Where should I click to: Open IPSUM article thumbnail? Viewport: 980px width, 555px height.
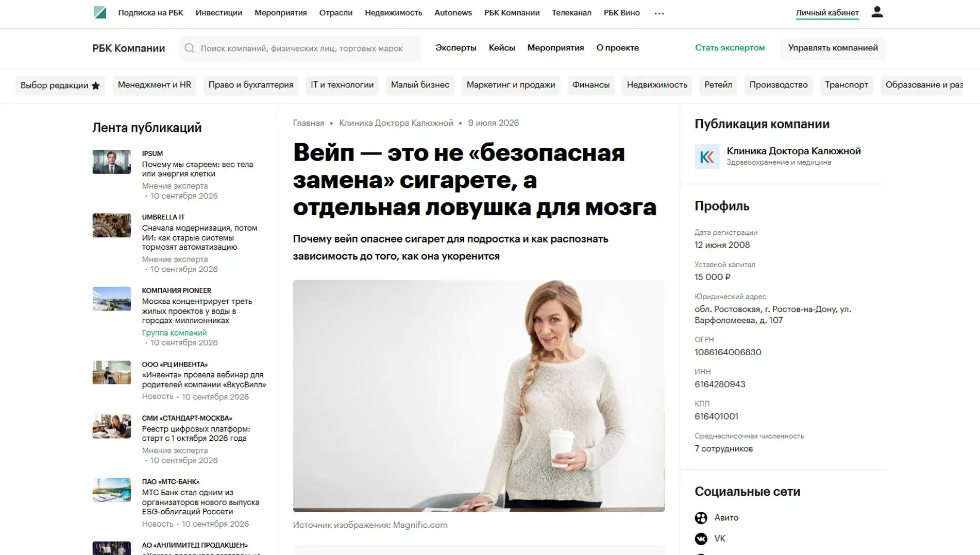[111, 162]
